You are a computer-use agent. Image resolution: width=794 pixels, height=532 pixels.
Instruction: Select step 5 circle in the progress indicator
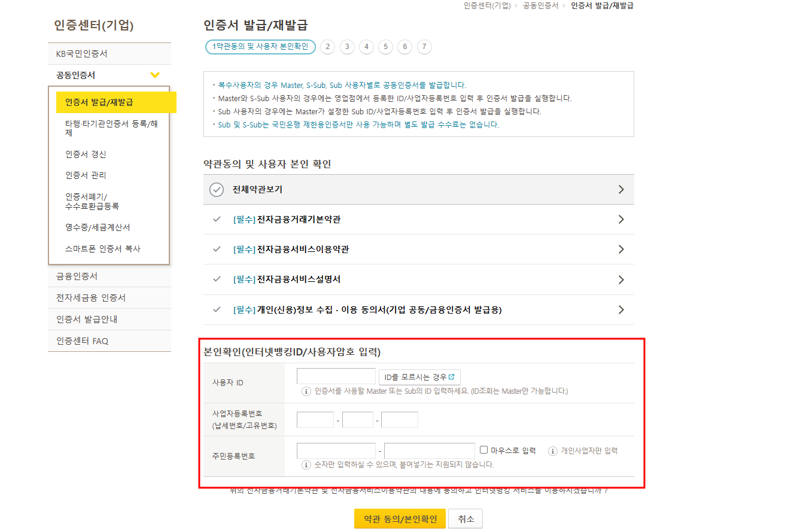click(385, 47)
